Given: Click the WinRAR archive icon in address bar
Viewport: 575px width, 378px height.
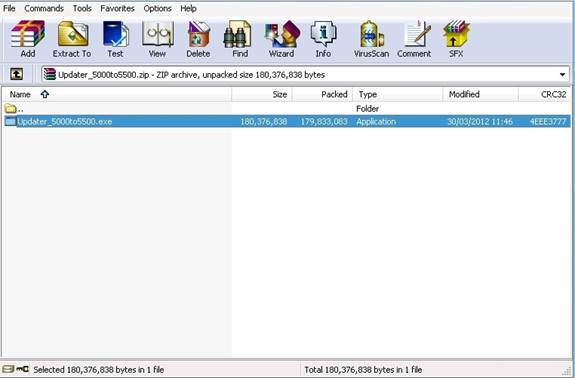Looking at the screenshot, I should tap(50, 74).
